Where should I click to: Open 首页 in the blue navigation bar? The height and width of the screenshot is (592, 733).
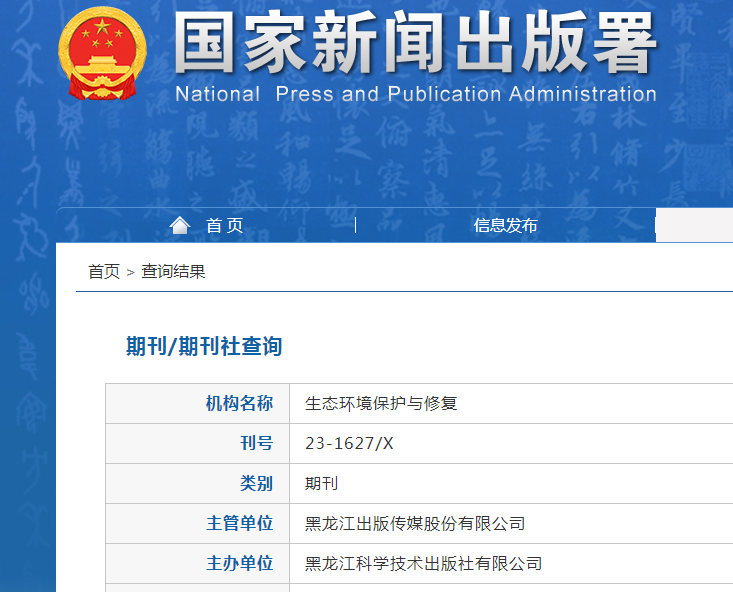(x=224, y=226)
